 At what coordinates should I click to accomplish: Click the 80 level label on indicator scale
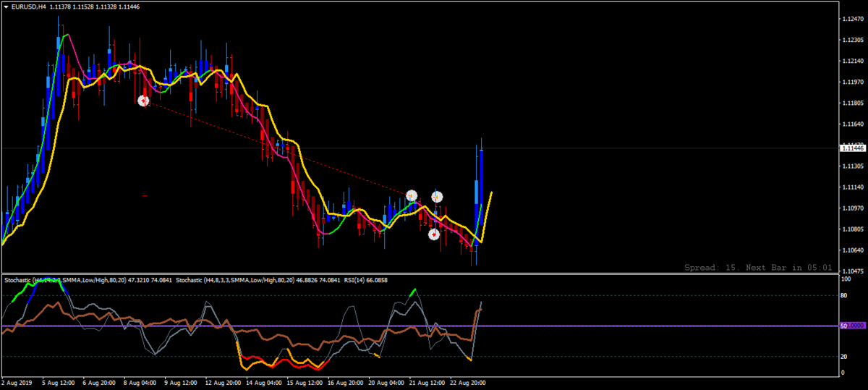point(844,295)
